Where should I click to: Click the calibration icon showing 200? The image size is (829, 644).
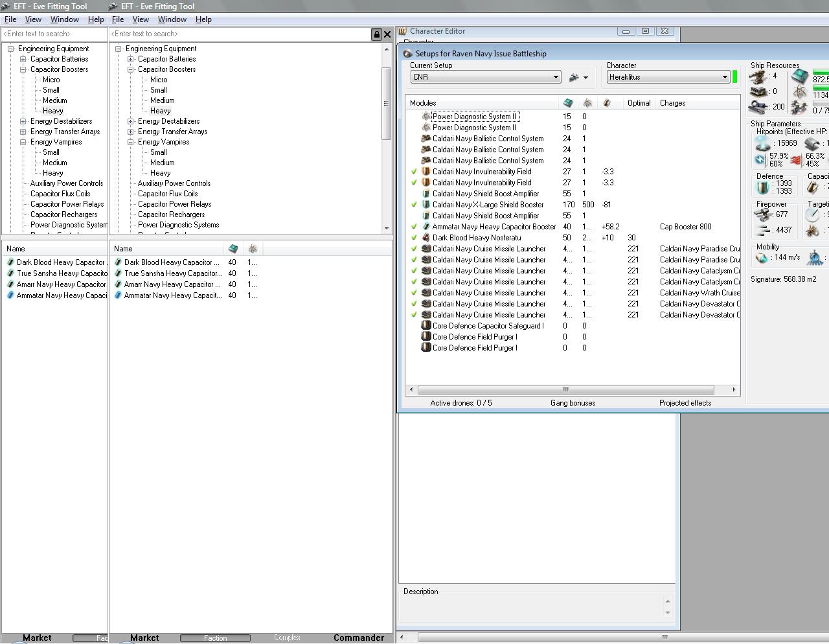pos(759,107)
